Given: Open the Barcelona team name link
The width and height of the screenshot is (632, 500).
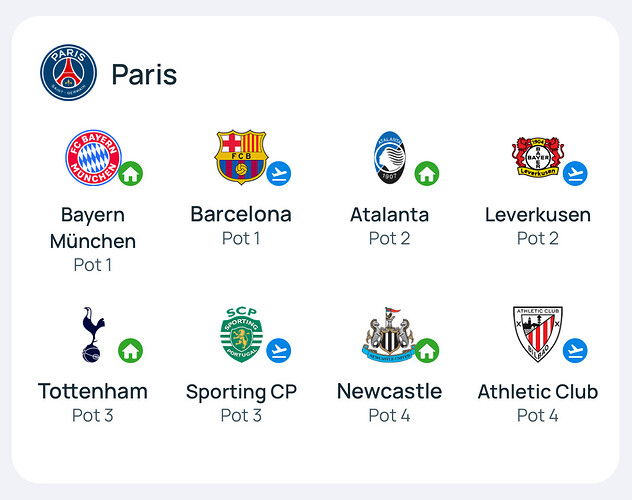Looking at the screenshot, I should pos(241,214).
